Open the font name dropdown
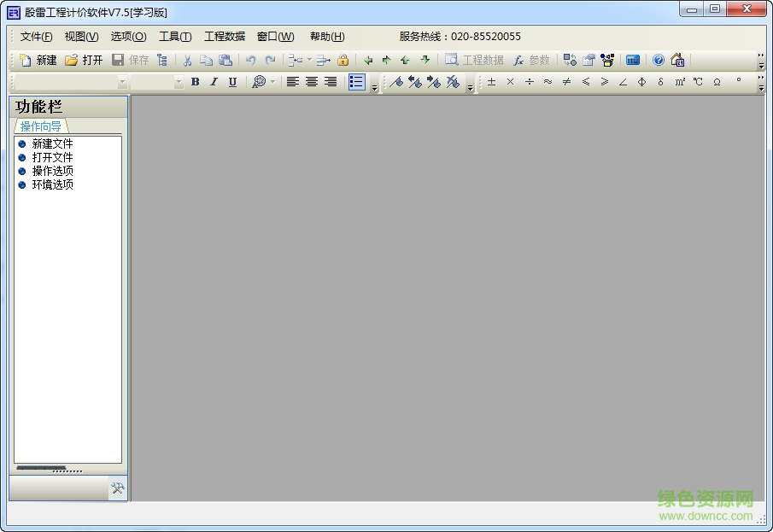The width and height of the screenshot is (773, 532). [x=122, y=82]
